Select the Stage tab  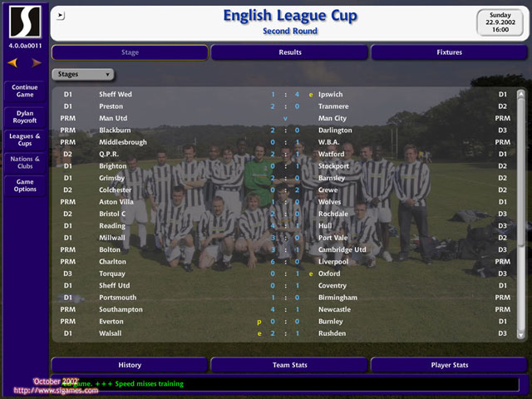130,52
